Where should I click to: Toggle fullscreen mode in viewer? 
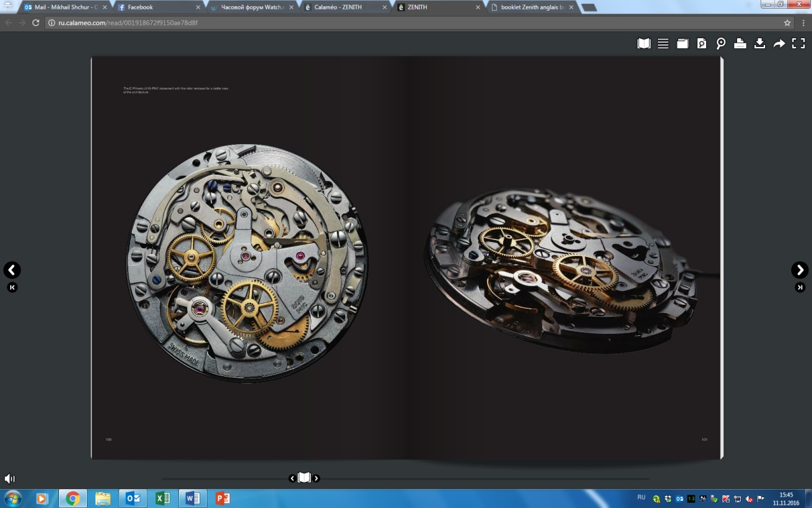[798, 44]
